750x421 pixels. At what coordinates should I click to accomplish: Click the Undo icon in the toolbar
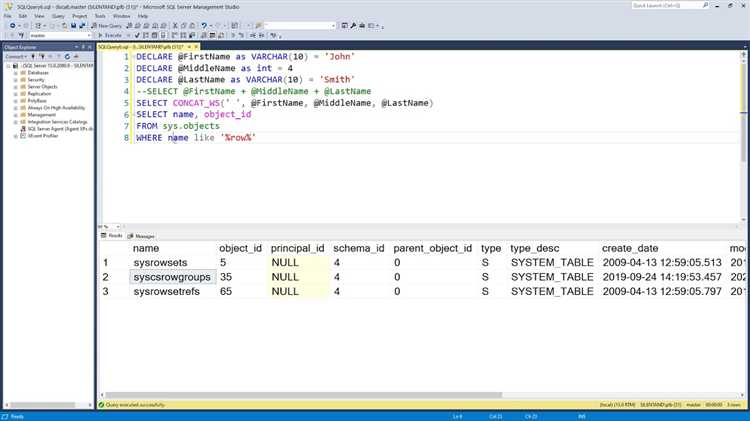pyautogui.click(x=204, y=25)
